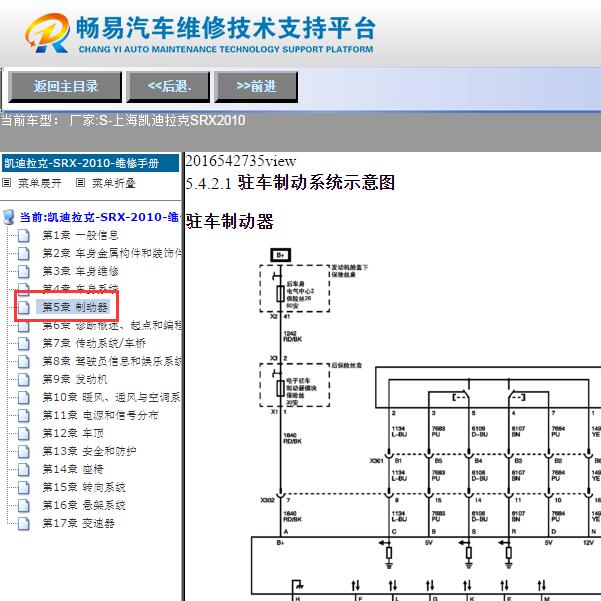Click page icon of 第5章 制动器
The width and height of the screenshot is (601, 601).
click(x=24, y=307)
